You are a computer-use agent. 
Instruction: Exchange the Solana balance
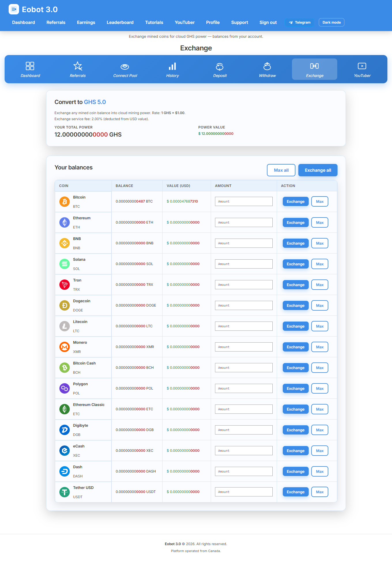[295, 264]
